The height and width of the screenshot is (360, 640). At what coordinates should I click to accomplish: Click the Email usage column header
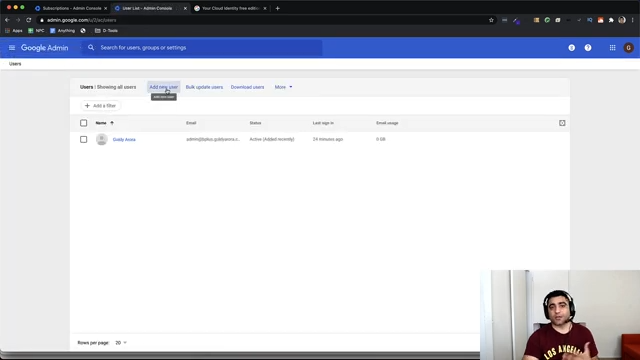click(x=387, y=123)
